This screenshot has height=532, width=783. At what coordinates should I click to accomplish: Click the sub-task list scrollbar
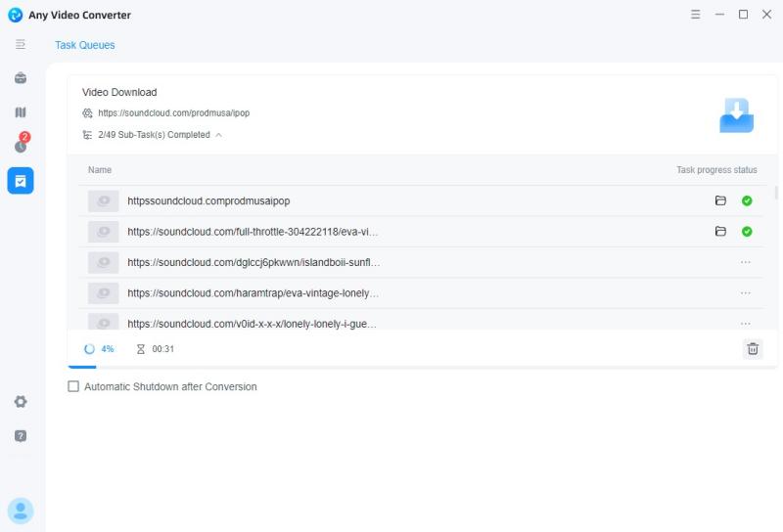tap(776, 193)
